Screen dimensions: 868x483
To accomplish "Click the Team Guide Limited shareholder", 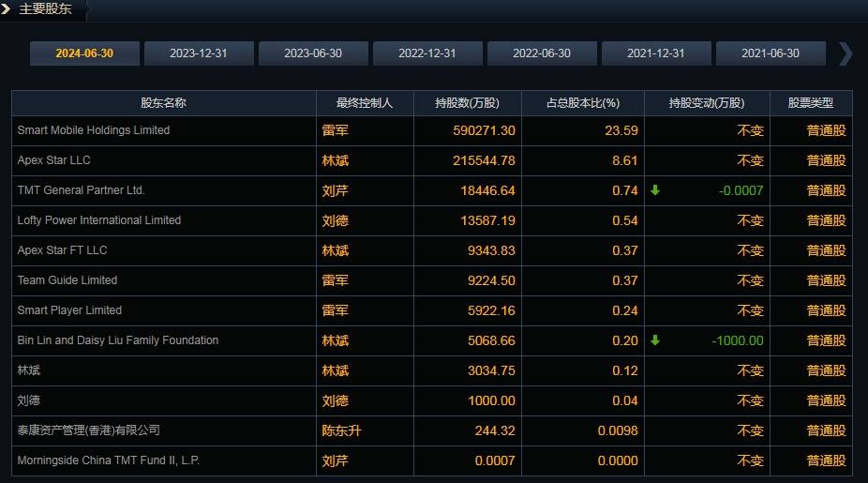I will click(67, 279).
